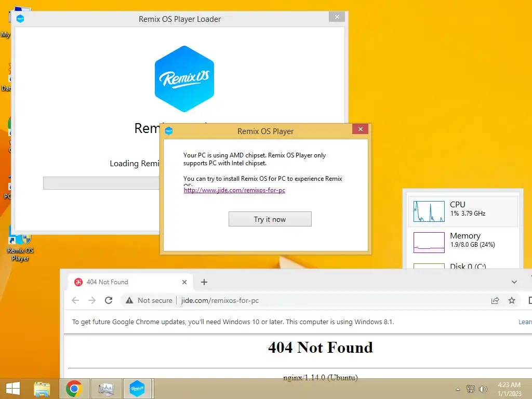Viewport: 532px width, 399px height.
Task: Click the Chrome updates info bar message
Action: tap(233, 322)
